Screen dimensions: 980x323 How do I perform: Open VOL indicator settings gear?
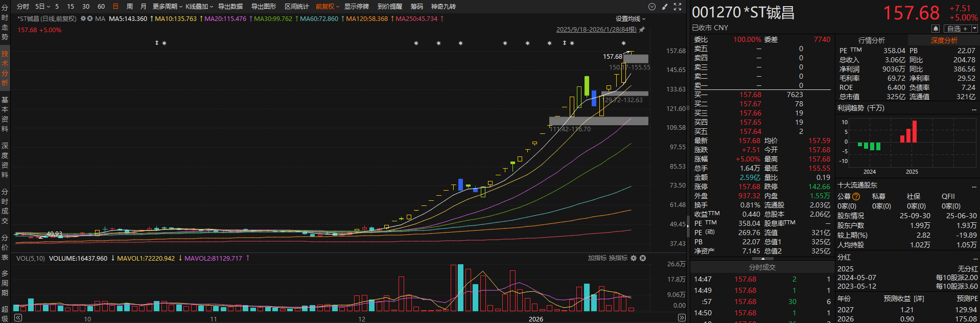pyautogui.click(x=634, y=258)
